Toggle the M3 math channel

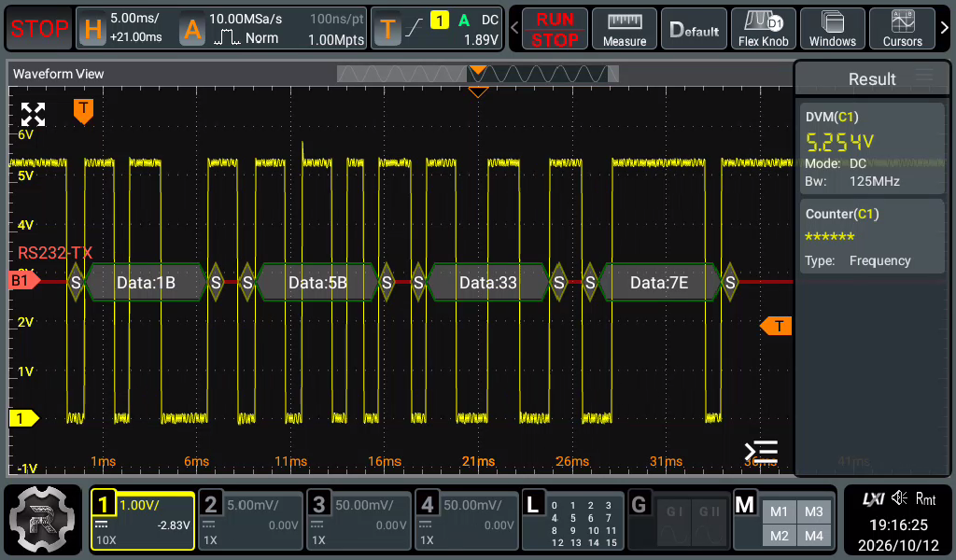pyautogui.click(x=814, y=511)
